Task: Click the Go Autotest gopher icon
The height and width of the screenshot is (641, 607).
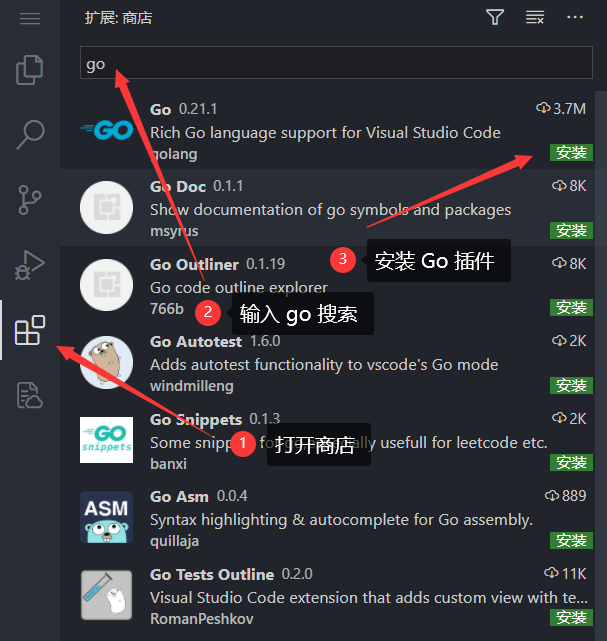Action: (x=106, y=362)
